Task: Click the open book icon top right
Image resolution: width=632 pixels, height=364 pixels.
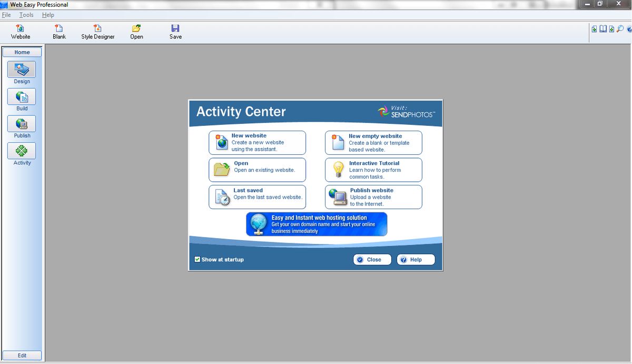Action: click(x=601, y=30)
